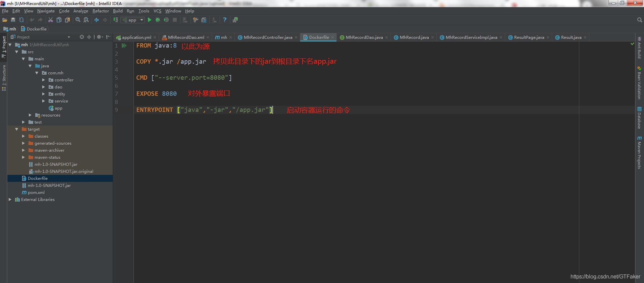This screenshot has width=644, height=283.
Task: Open Project panel gear settings
Action: pyautogui.click(x=100, y=37)
